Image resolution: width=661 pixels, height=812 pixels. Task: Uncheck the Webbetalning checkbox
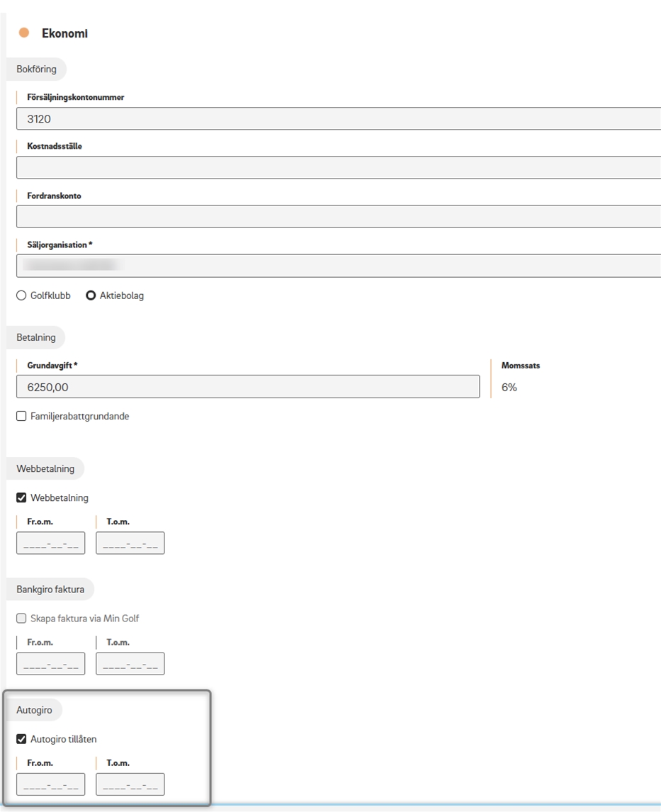tap(21, 498)
